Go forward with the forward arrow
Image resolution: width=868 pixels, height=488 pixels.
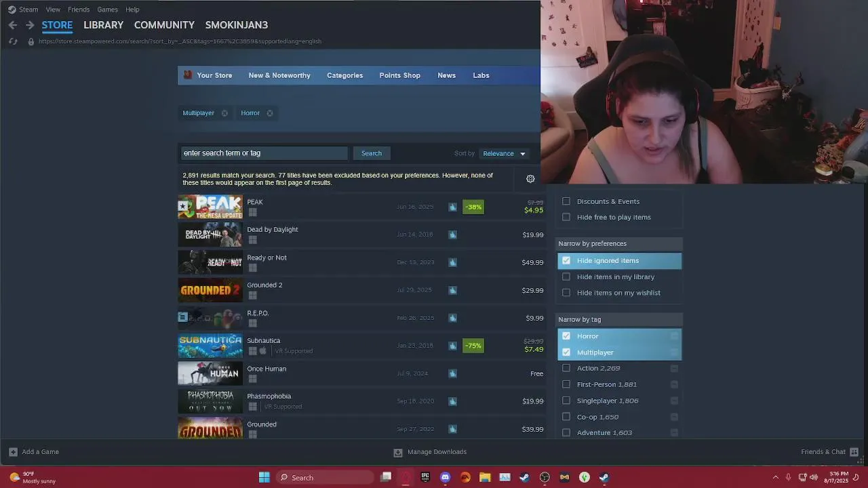[30, 25]
